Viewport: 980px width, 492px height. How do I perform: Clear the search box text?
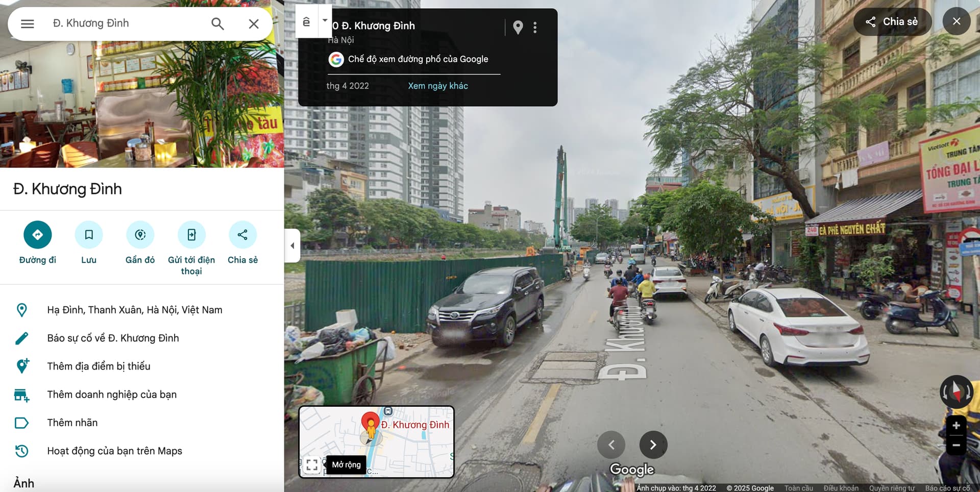254,23
